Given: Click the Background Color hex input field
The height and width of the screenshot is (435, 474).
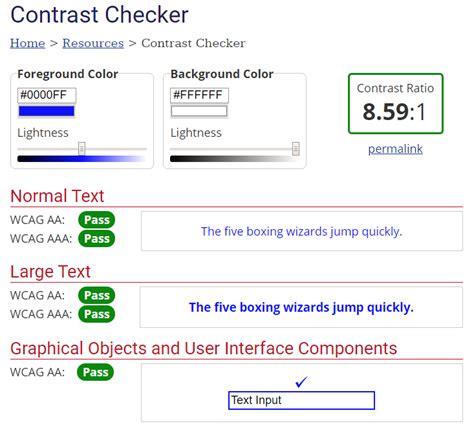Looking at the screenshot, I should [199, 95].
